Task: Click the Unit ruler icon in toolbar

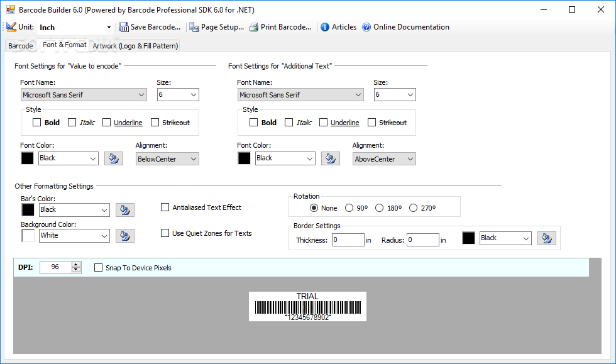Action: click(x=11, y=27)
